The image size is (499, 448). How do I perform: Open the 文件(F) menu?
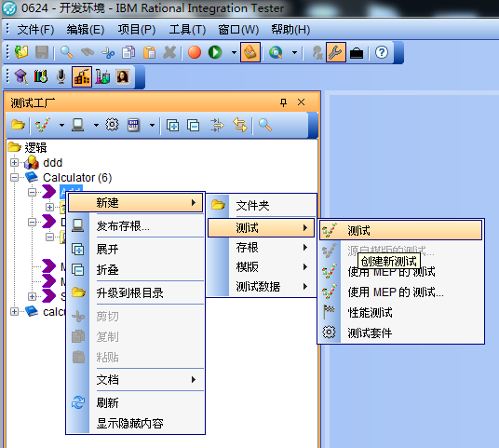click(x=35, y=30)
